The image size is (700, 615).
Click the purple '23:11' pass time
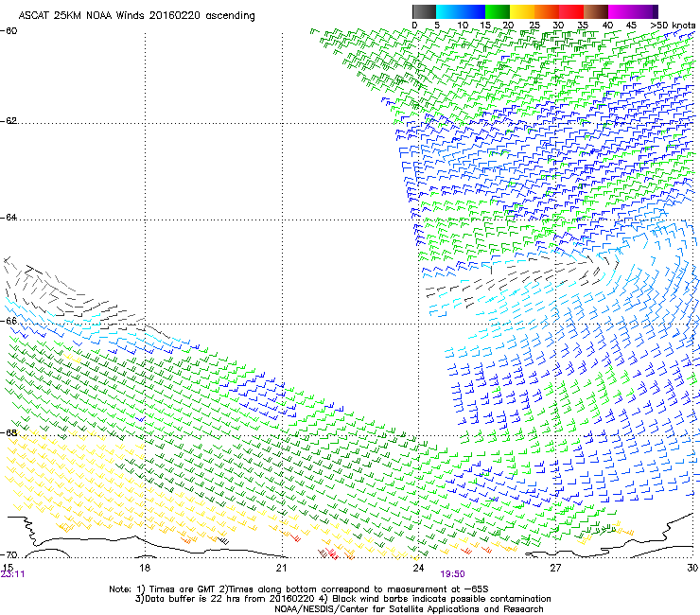coord(12,574)
